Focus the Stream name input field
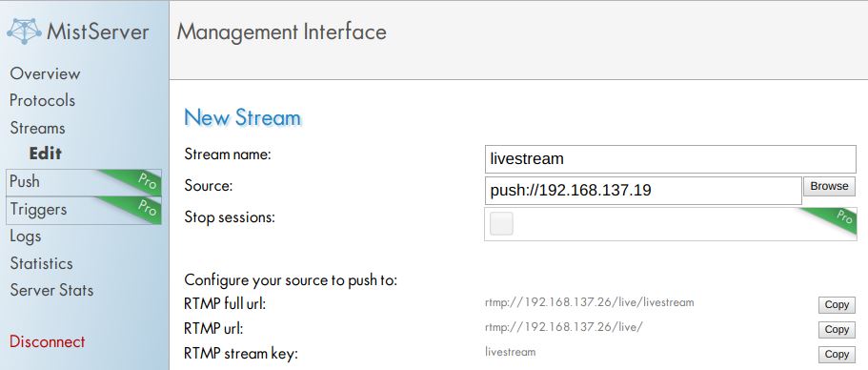Image resolution: width=868 pixels, height=370 pixels. [671, 159]
